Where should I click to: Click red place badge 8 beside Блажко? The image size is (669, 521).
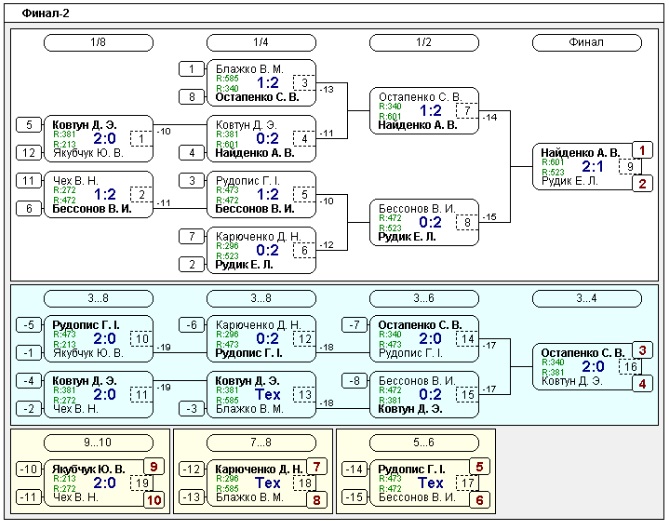(x=316, y=500)
